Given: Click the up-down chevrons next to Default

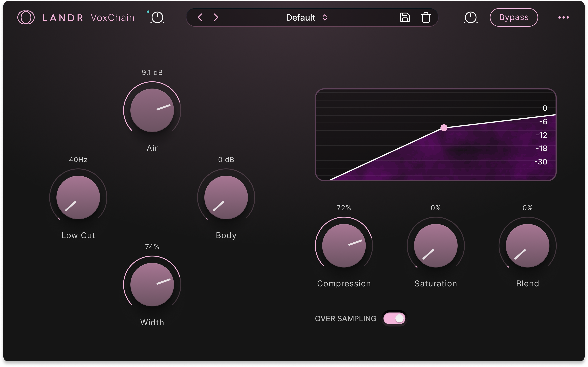Looking at the screenshot, I should tap(325, 17).
